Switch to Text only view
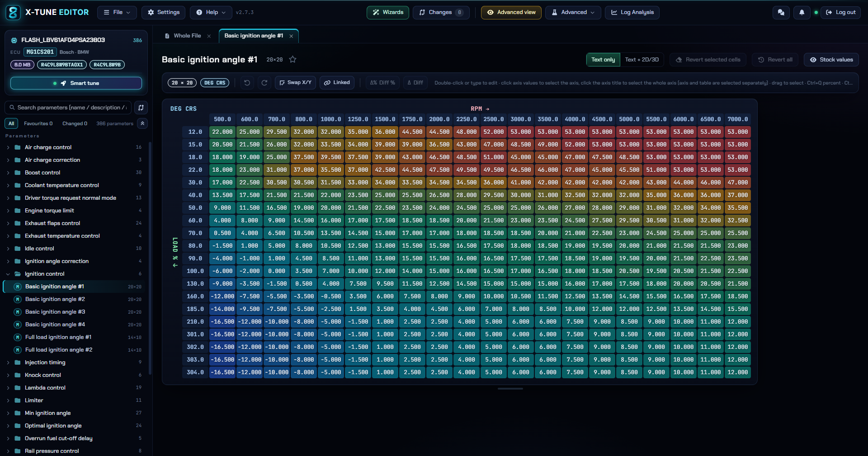868x456 pixels. click(x=603, y=60)
